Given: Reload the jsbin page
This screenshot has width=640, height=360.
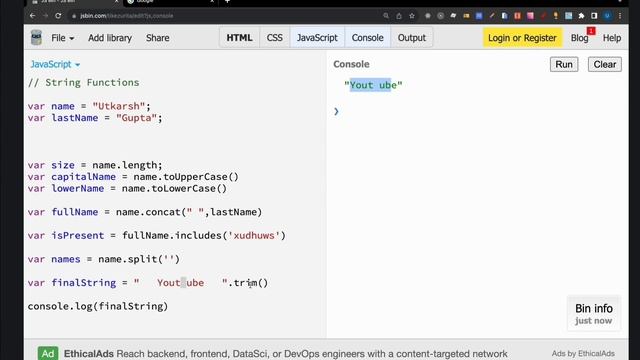Looking at the screenshot, I should point(58,16).
